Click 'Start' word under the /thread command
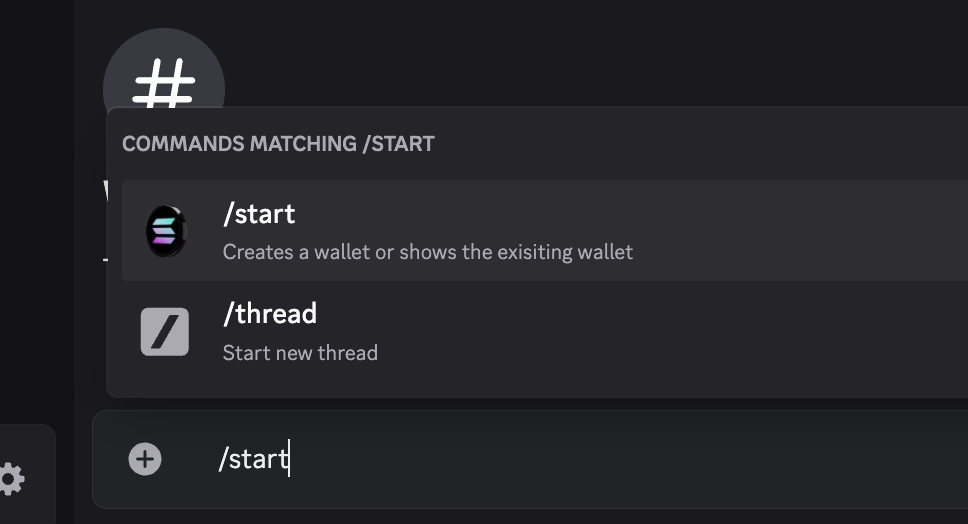This screenshot has width=968, height=524. pos(244,352)
